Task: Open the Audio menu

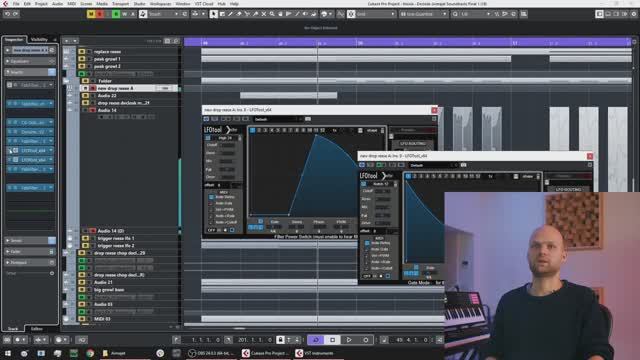Action: point(58,4)
